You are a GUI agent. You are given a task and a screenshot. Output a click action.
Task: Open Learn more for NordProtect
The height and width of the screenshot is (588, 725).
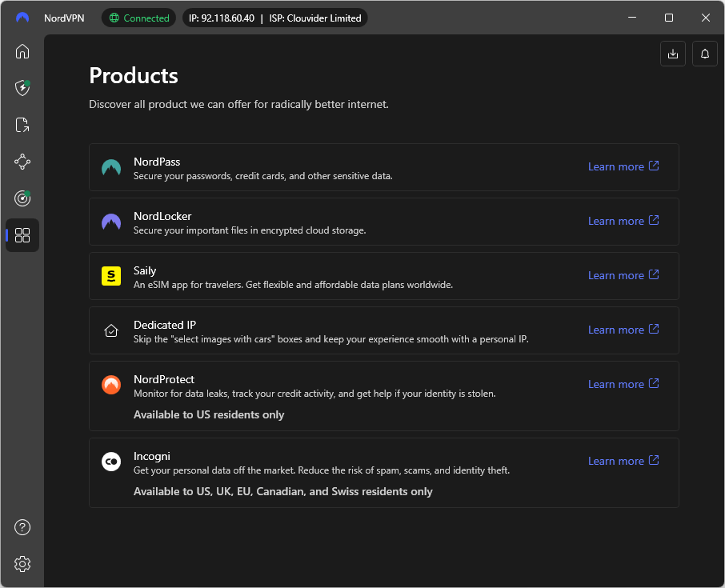tap(623, 384)
